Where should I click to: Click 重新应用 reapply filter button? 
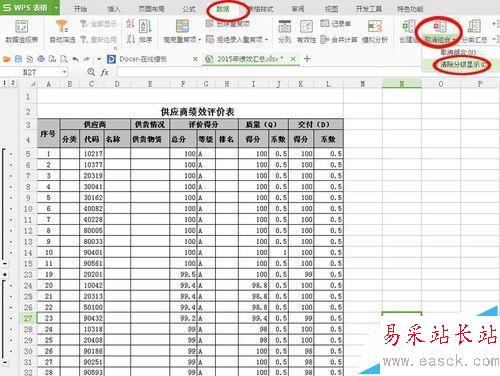point(99,39)
